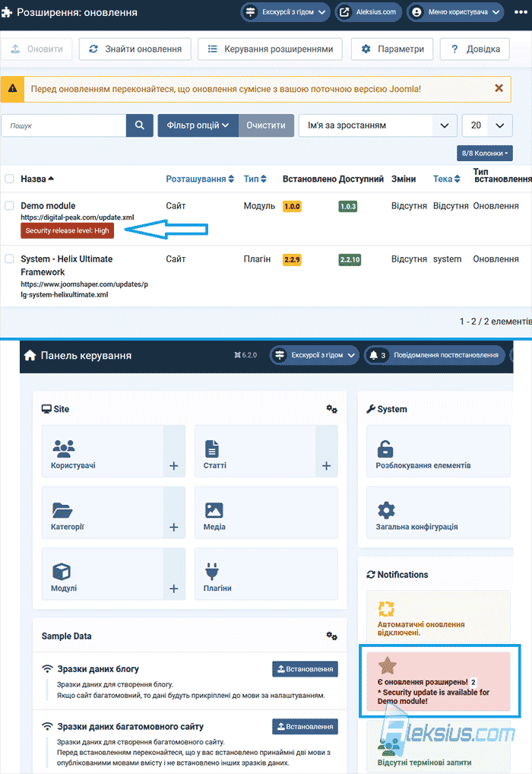Viewport: 532px width, 774px height.
Task: Install Зразки даних блогу sample data
Action: (x=305, y=669)
